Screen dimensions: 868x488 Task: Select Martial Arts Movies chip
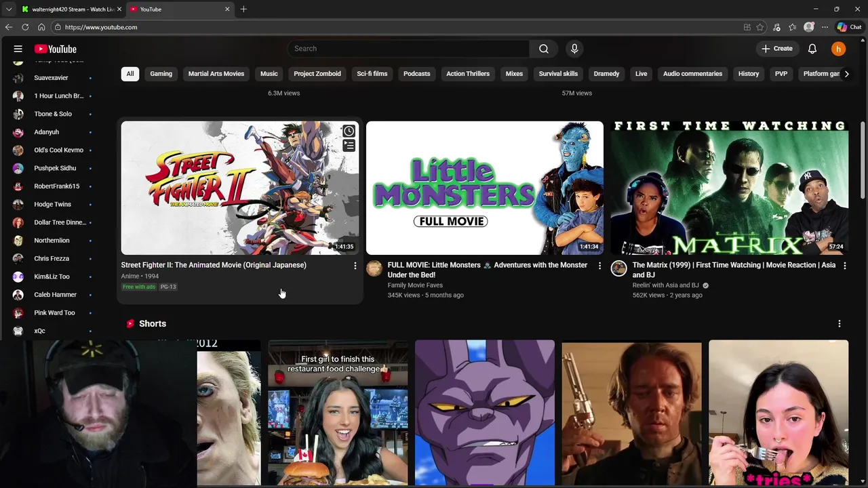pos(216,74)
